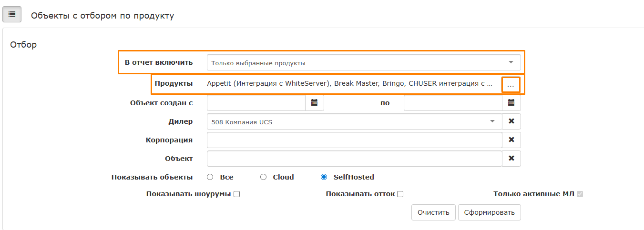Open calendar for end date 'по'

[x=511, y=103]
